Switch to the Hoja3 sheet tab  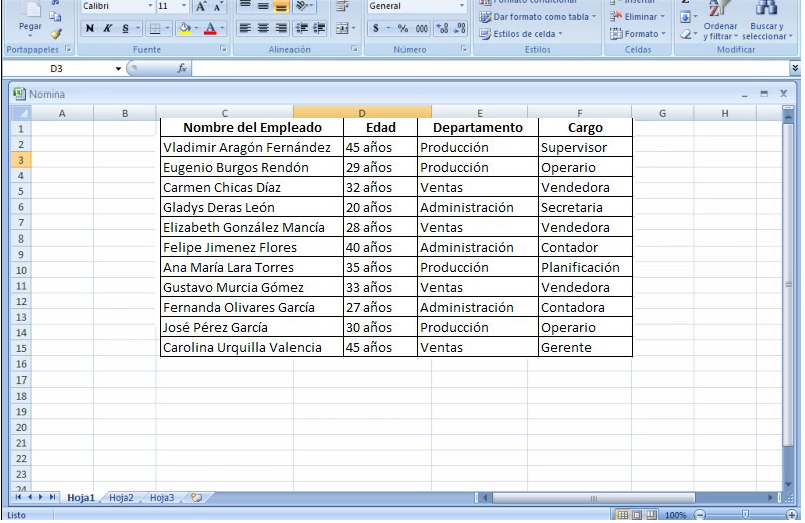click(x=162, y=497)
